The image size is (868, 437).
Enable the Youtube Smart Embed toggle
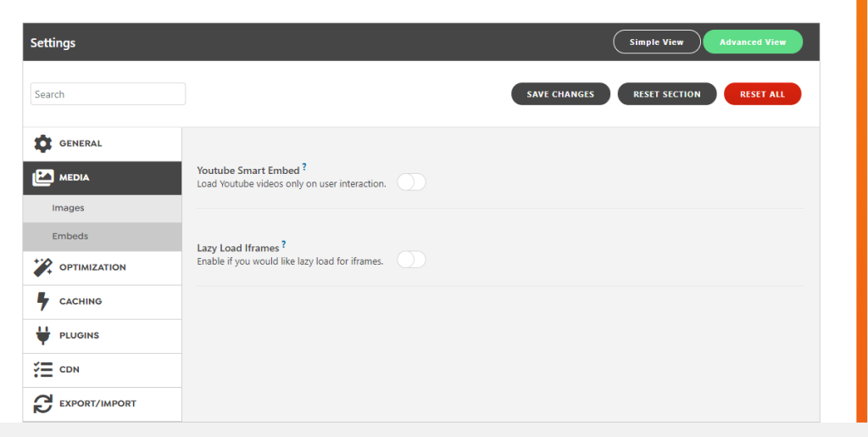(411, 182)
